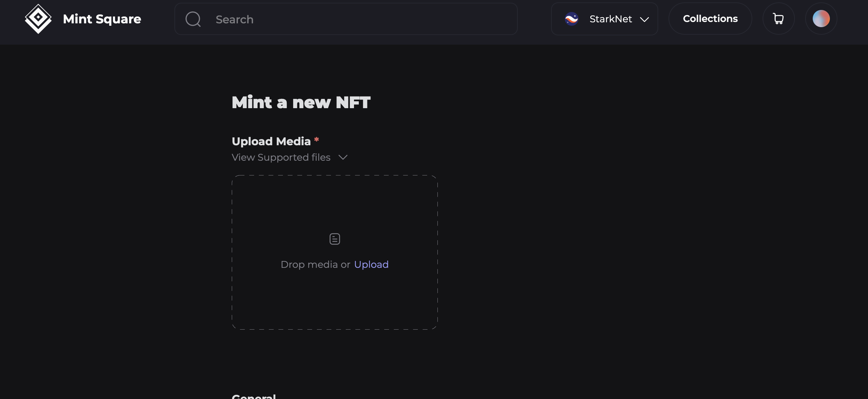Open the StarkNet network dropdown
Viewport: 868px width, 399px height.
coord(604,19)
